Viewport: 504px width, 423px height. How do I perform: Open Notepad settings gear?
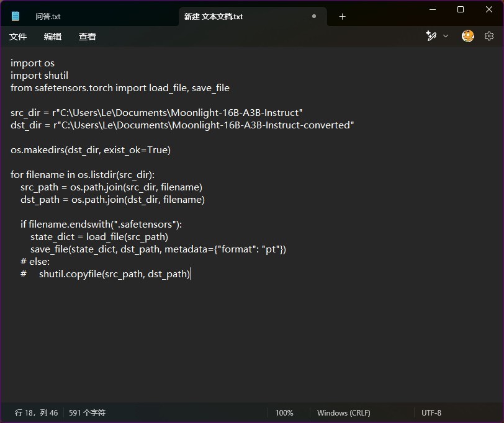click(489, 37)
